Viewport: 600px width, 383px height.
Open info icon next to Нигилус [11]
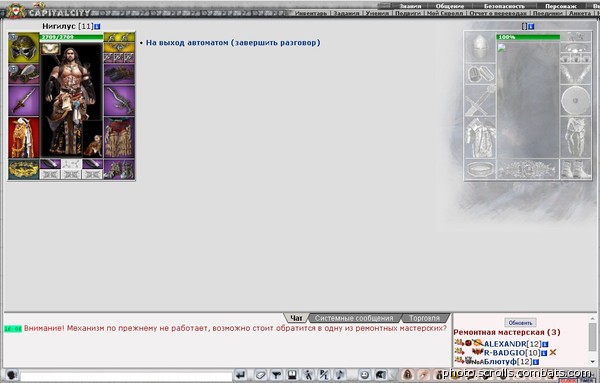97,26
